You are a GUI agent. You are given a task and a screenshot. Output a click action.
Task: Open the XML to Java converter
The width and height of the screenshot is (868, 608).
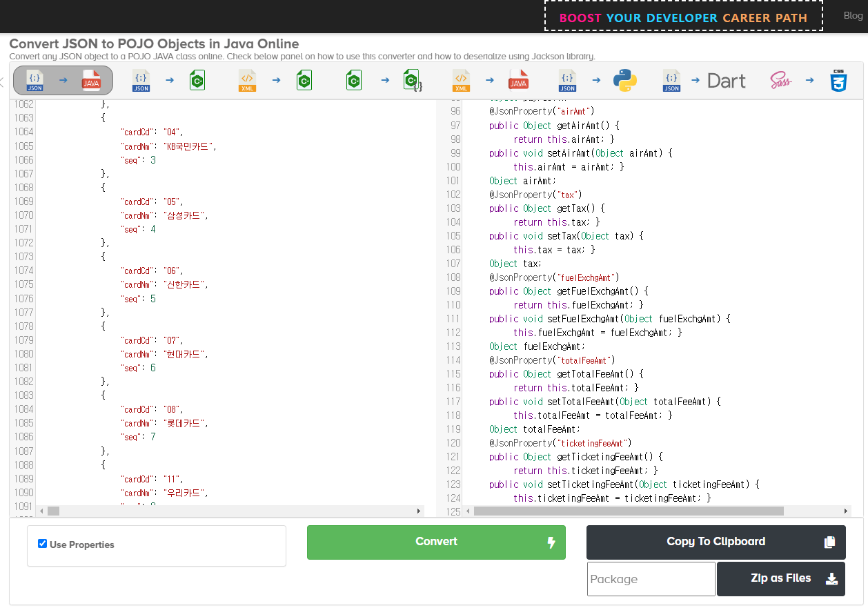pos(489,81)
